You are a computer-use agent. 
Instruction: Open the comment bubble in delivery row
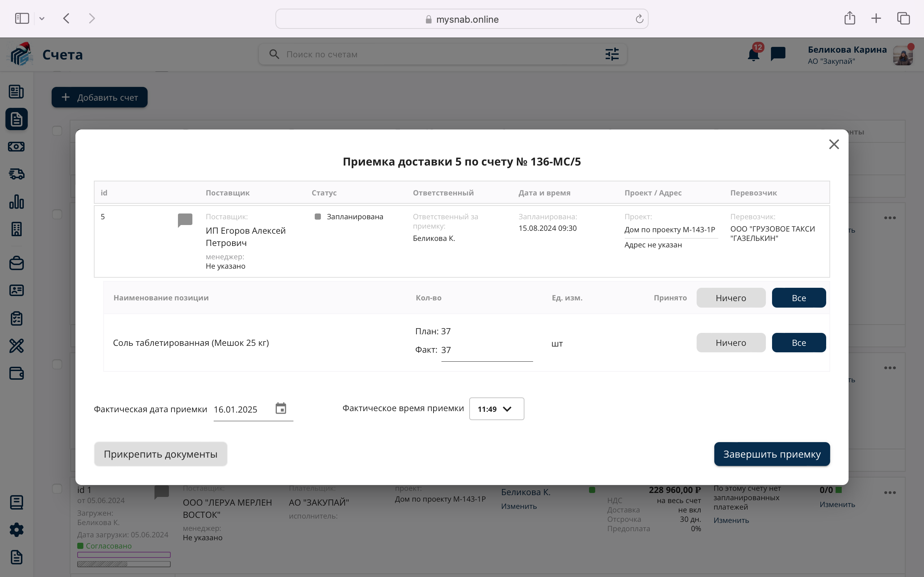click(x=185, y=220)
